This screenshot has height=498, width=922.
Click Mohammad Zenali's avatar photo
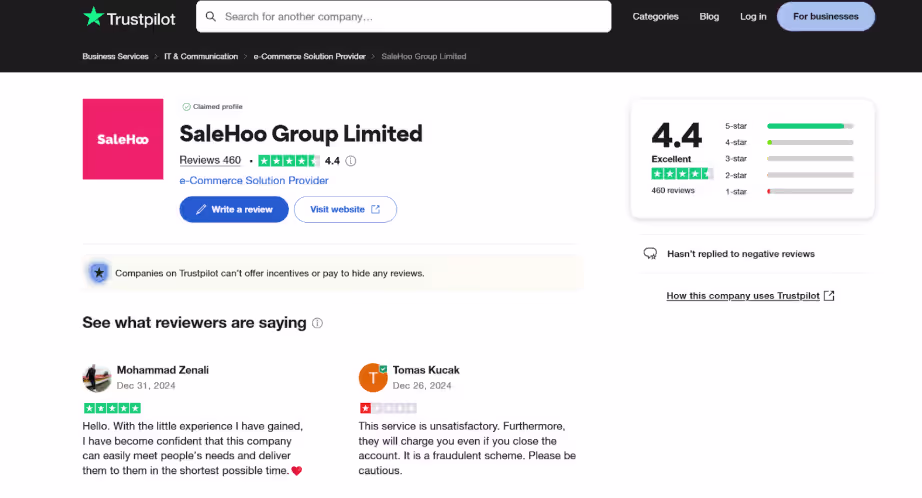(96, 377)
